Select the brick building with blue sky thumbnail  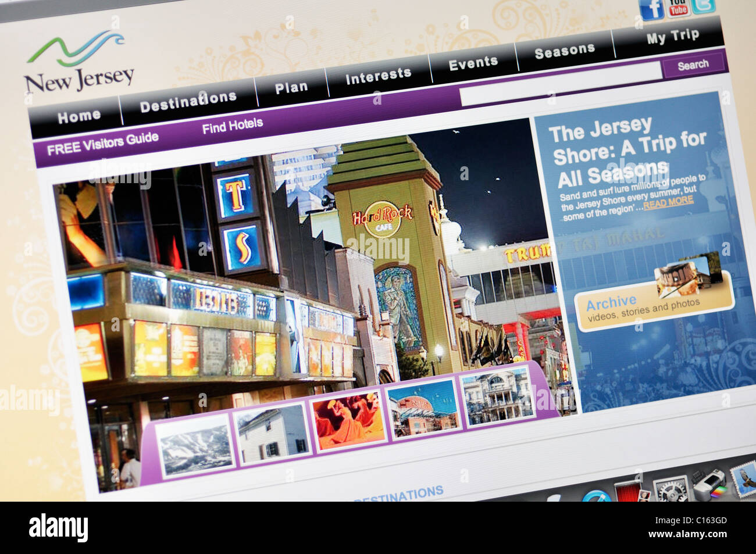423,409
